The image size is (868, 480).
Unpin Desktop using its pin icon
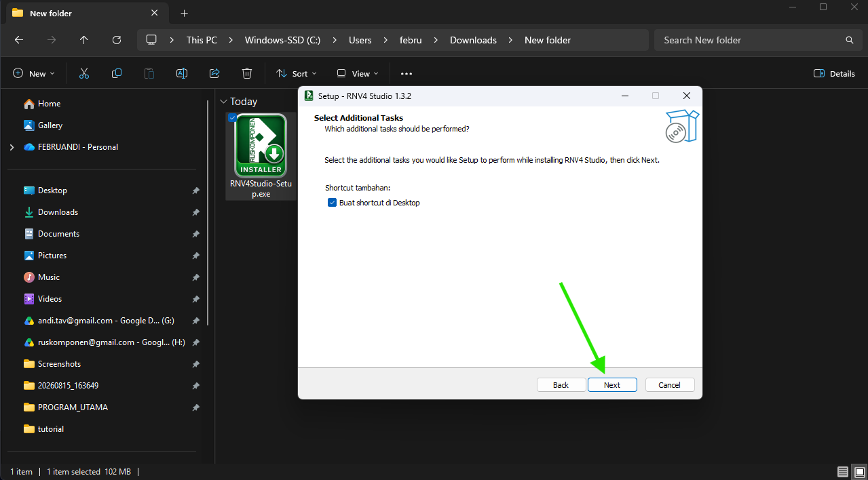click(195, 191)
